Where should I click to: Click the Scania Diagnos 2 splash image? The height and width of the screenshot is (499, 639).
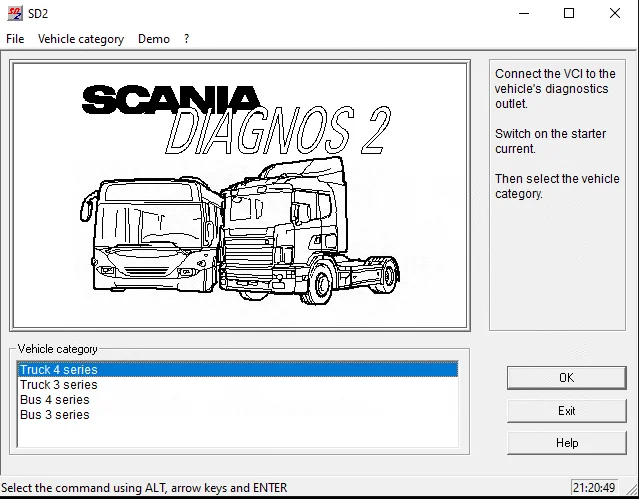[x=240, y=196]
